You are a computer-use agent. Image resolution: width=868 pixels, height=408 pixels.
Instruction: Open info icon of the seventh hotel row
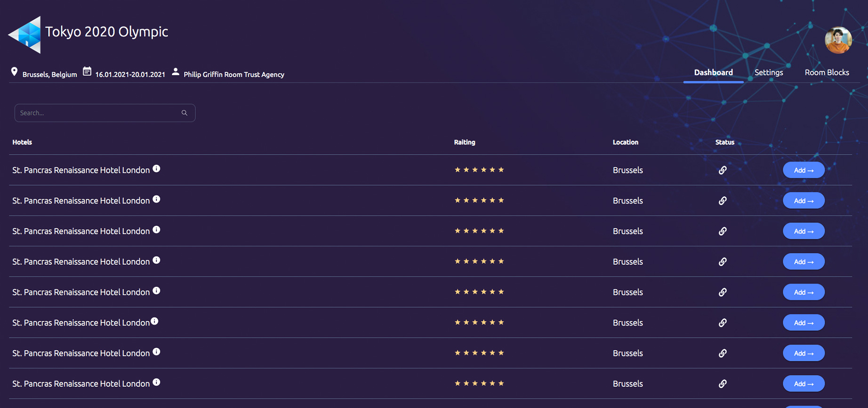pyautogui.click(x=156, y=352)
